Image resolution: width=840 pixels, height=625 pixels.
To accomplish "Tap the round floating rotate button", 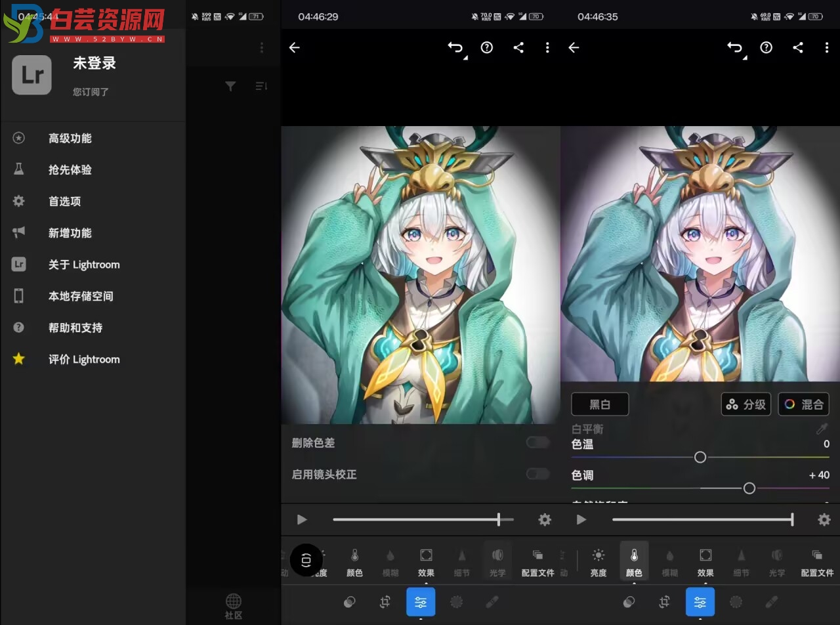I will (306, 560).
